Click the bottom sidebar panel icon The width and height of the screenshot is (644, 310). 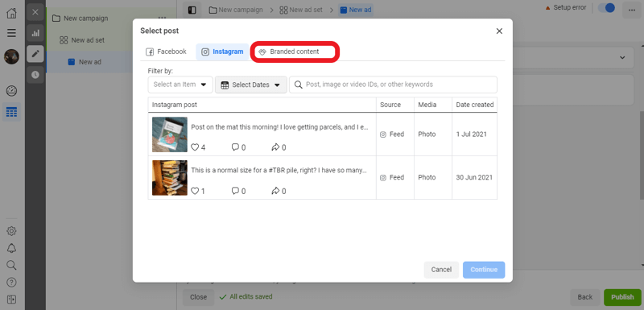pos(11,299)
